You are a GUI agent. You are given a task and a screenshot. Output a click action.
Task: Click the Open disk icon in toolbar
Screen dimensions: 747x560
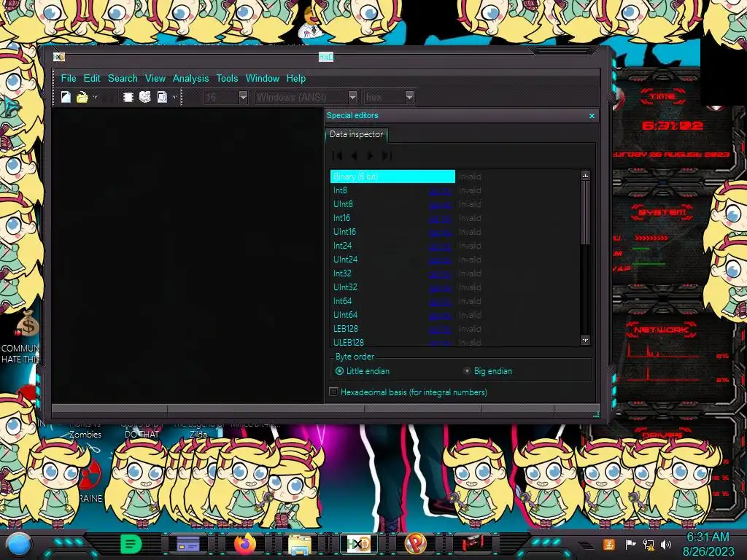click(145, 97)
